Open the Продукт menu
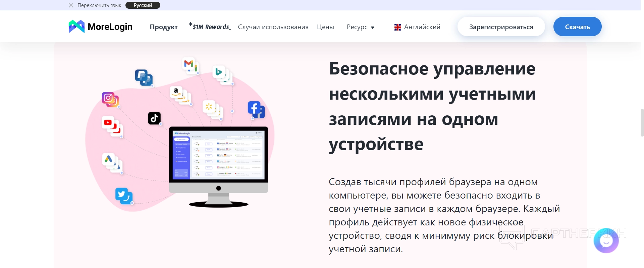Image resolution: width=644 pixels, height=268 pixels. pos(164,27)
